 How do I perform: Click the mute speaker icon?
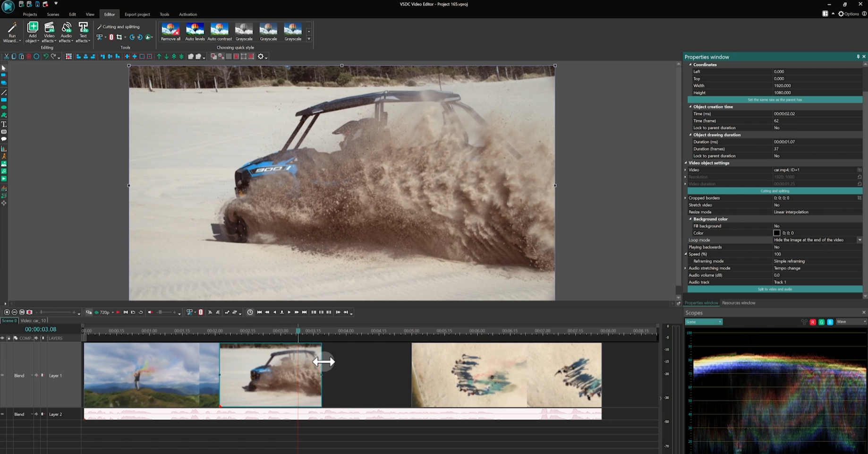click(150, 312)
